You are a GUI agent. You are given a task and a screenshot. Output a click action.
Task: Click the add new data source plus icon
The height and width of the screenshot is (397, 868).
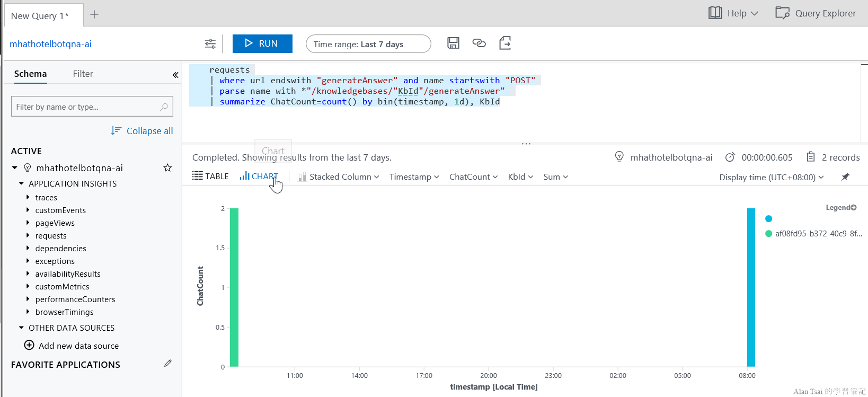coord(29,345)
